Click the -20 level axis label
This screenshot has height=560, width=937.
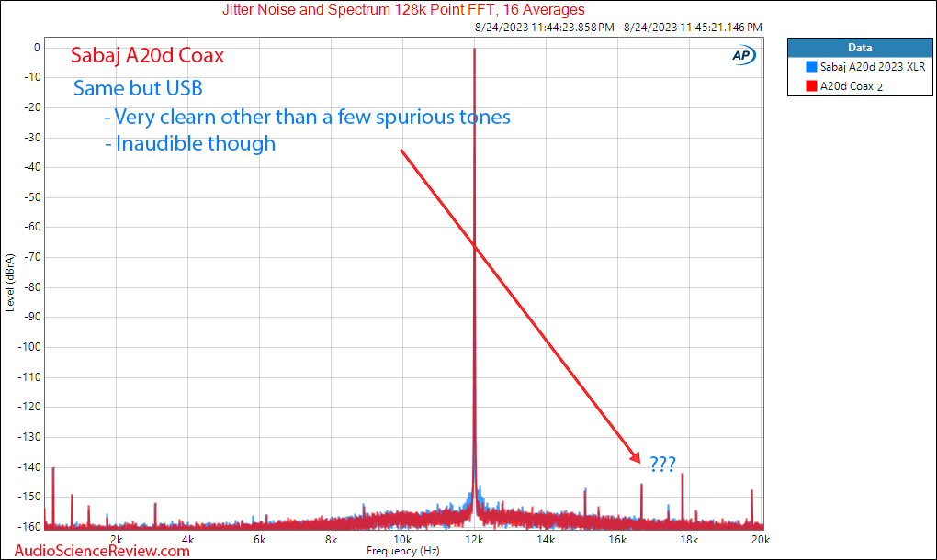pyautogui.click(x=32, y=107)
